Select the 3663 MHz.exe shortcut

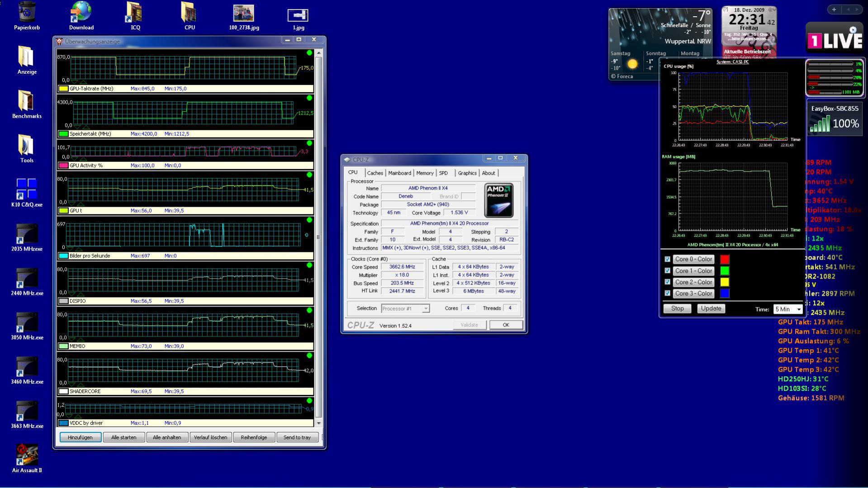pos(27,414)
